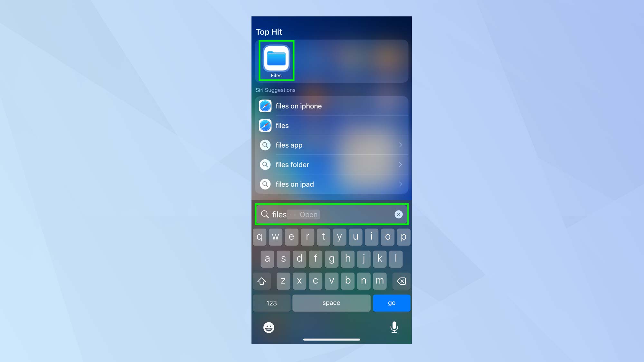Tap the '123' key to switch to numbers
This screenshot has height=362, width=644.
271,303
